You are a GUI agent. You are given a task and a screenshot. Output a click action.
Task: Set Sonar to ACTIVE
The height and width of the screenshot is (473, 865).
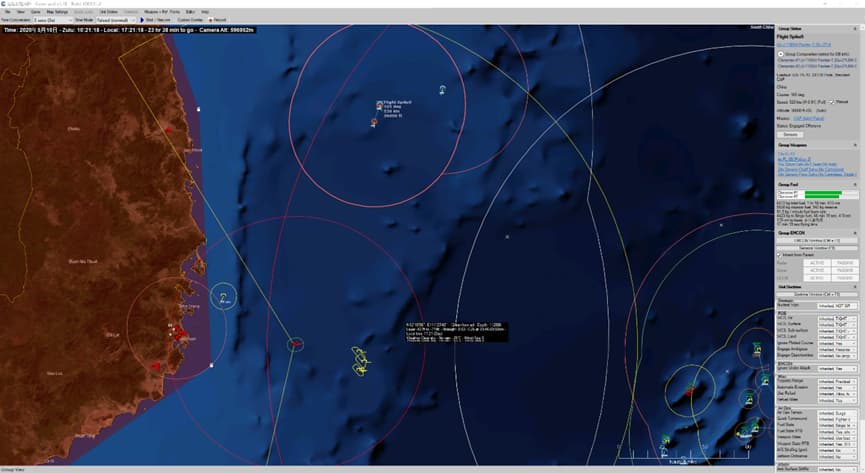click(x=817, y=270)
